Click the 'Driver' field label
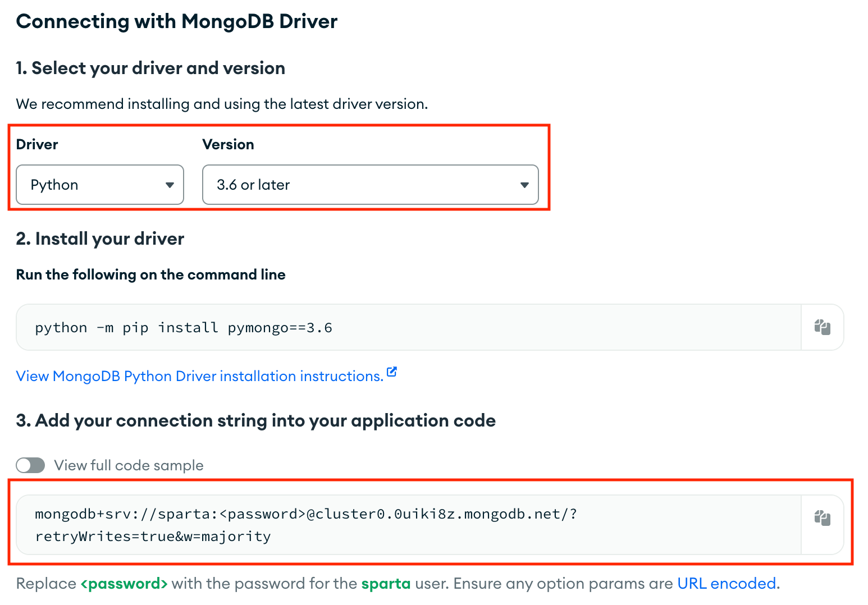Viewport: 868px width, 605px height. coord(37,144)
